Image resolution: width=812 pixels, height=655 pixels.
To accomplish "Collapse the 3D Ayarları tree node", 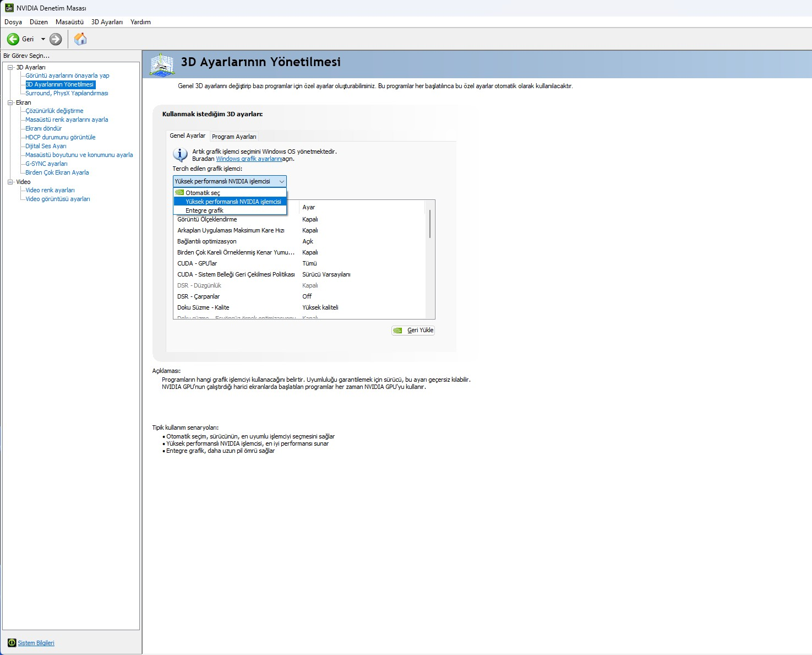I will click(x=10, y=67).
